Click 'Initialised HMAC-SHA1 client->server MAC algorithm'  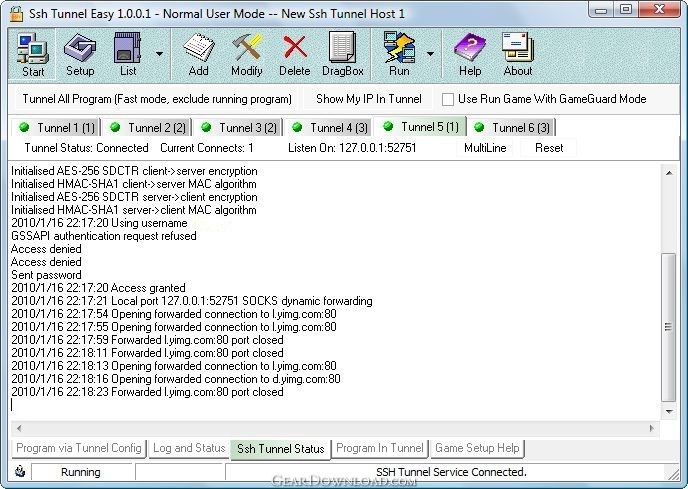tap(134, 184)
